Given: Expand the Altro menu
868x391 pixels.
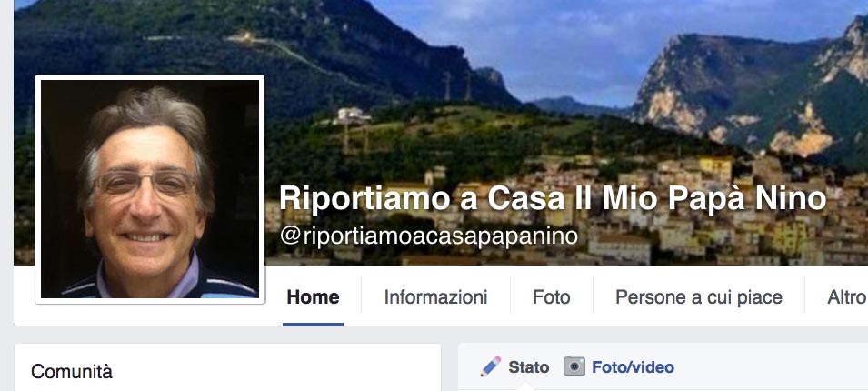Looking at the screenshot, I should (847, 297).
